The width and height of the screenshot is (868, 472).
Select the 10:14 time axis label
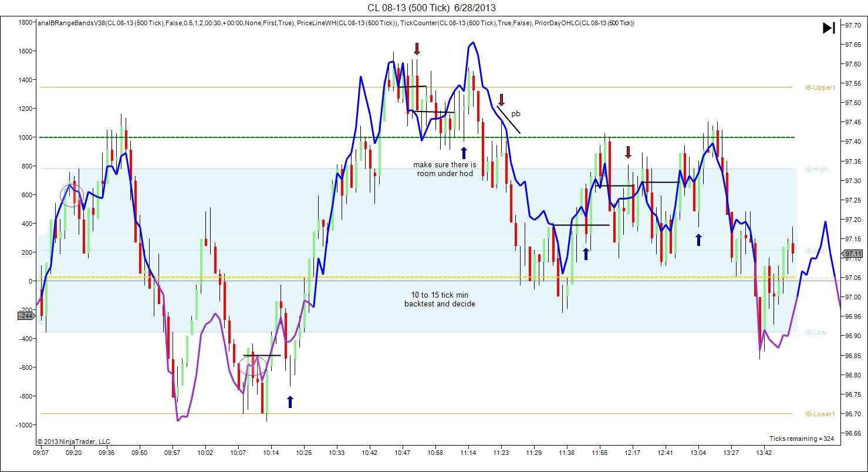[x=271, y=453]
